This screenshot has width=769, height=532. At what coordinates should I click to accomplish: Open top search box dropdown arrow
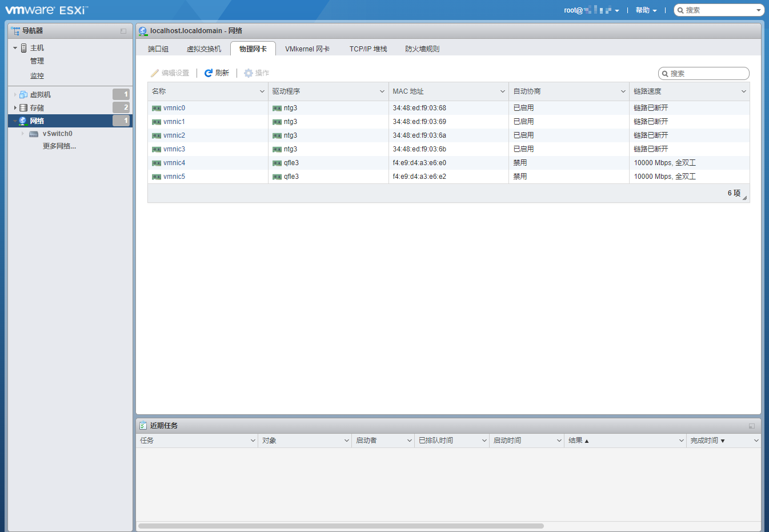[x=759, y=10]
